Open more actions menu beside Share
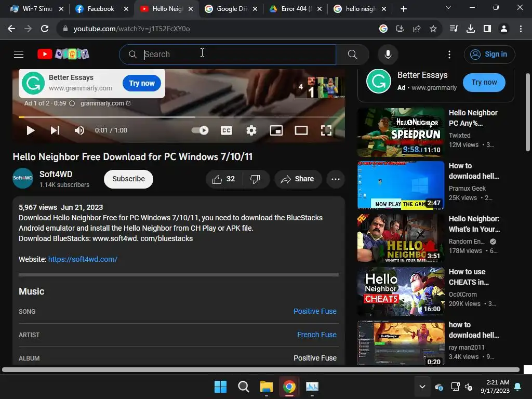532x399 pixels. [335, 179]
